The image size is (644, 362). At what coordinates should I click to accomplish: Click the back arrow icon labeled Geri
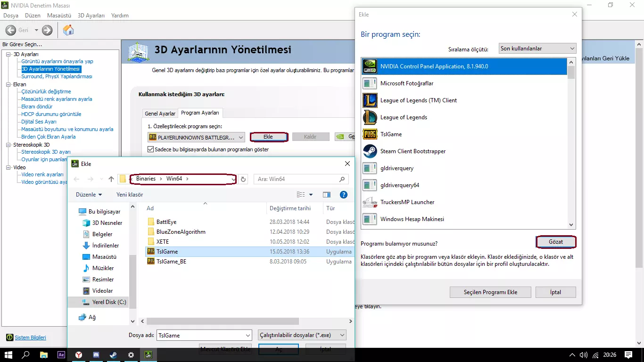pyautogui.click(x=11, y=30)
